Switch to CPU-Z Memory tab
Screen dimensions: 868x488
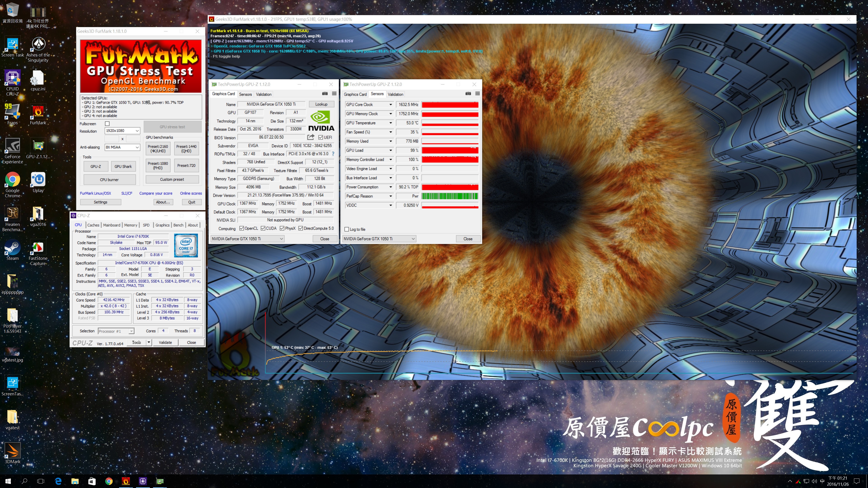pyautogui.click(x=131, y=225)
